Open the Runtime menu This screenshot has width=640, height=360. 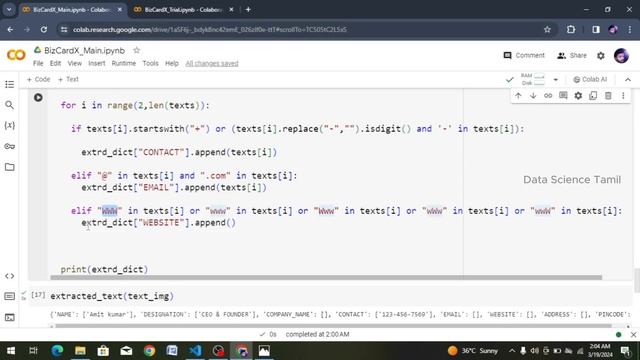click(x=124, y=63)
